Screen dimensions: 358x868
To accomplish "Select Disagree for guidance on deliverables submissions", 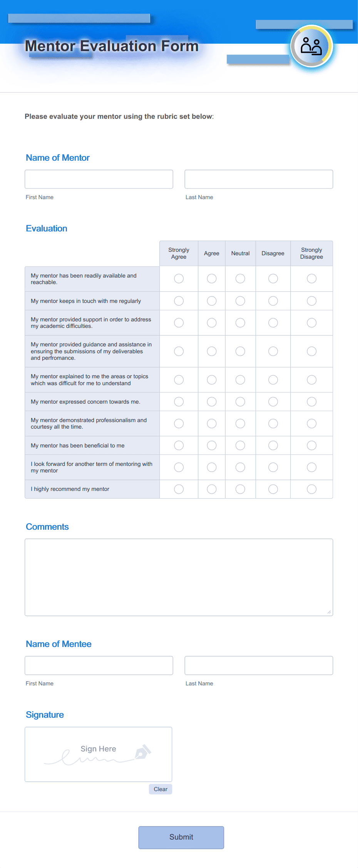I will pyautogui.click(x=273, y=351).
